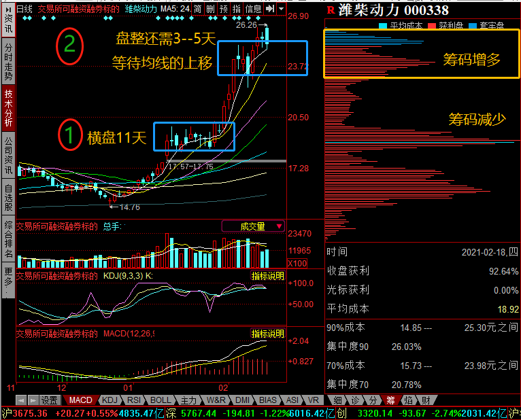Screen dimensions: 521x420
Task: Switch to the 筹 chip distribution tab
Action: point(390,400)
